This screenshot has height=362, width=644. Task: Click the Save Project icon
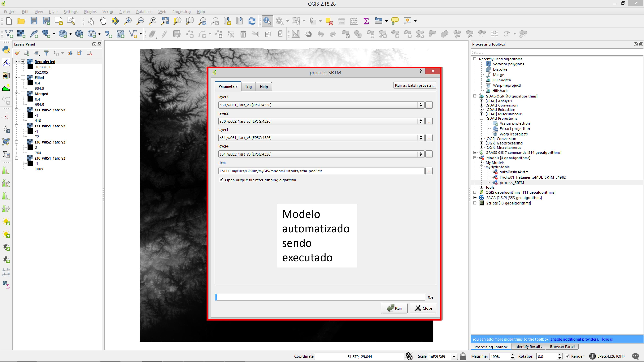(34, 21)
